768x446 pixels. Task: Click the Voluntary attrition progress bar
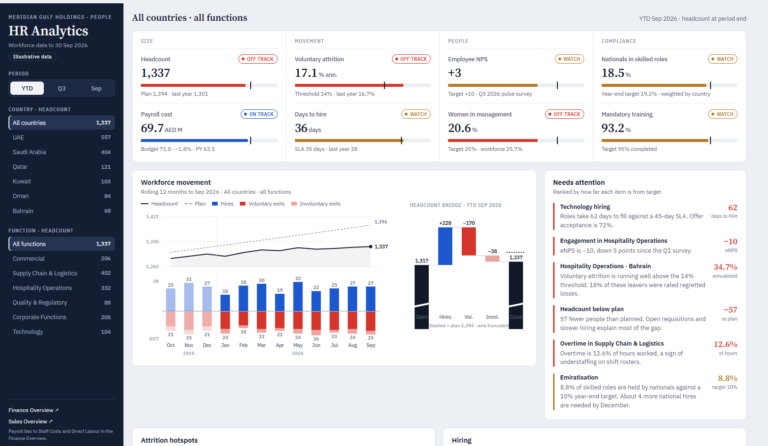[362, 85]
